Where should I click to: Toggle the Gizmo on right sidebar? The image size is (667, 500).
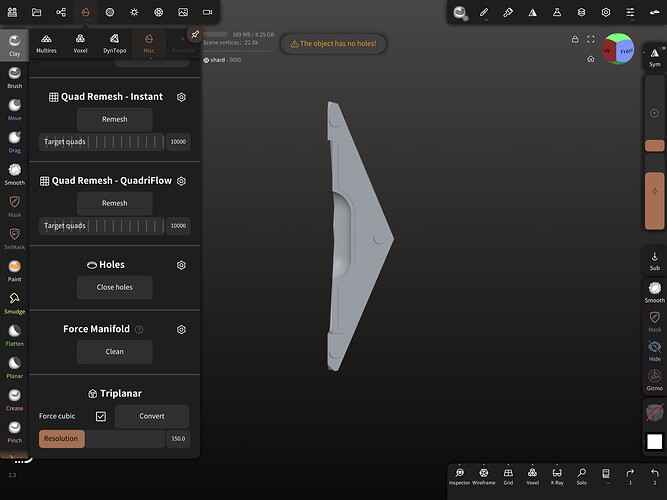(655, 380)
